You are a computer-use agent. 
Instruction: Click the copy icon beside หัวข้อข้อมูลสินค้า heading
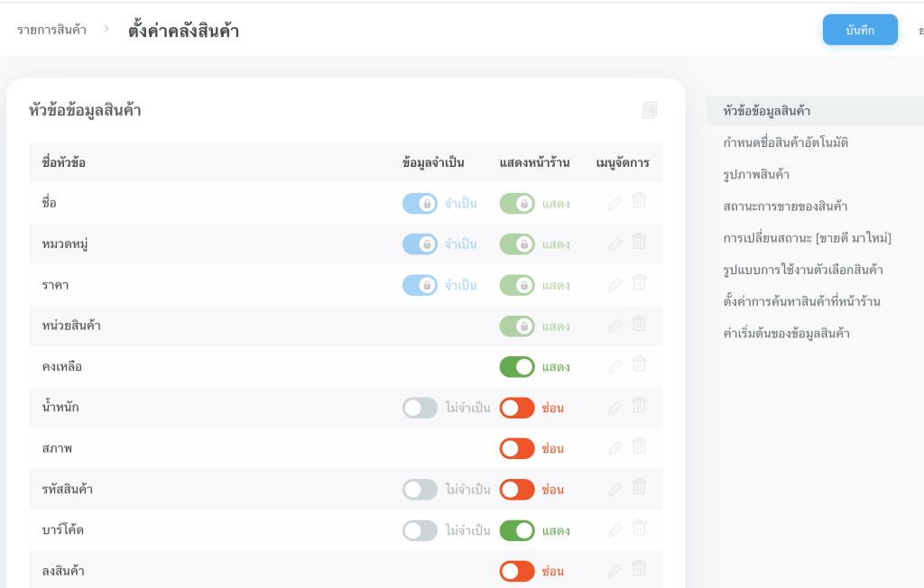coord(650,110)
